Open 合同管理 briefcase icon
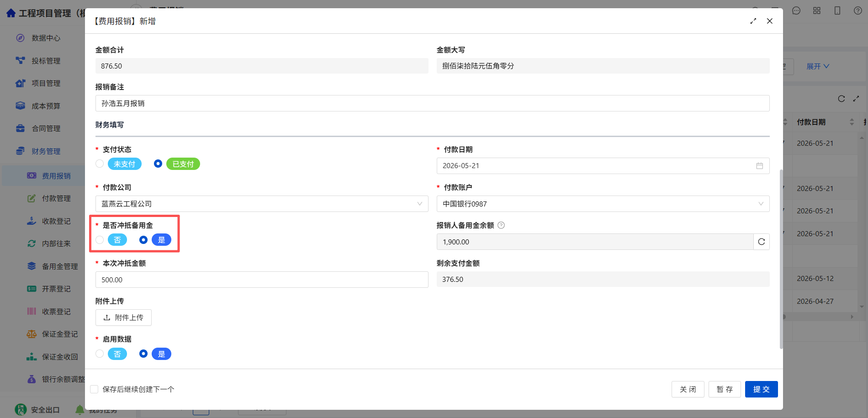 (20, 128)
